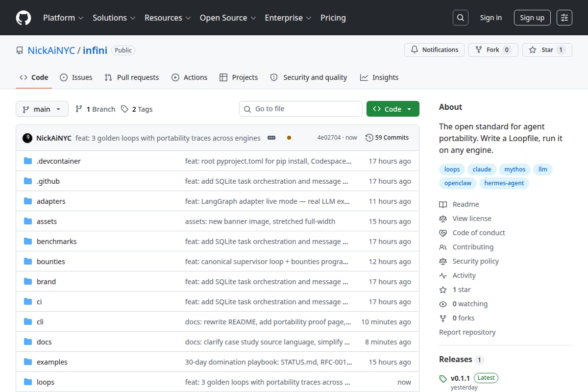The width and height of the screenshot is (588, 392).
Task: Select the loops topic tag
Action: pyautogui.click(x=452, y=169)
